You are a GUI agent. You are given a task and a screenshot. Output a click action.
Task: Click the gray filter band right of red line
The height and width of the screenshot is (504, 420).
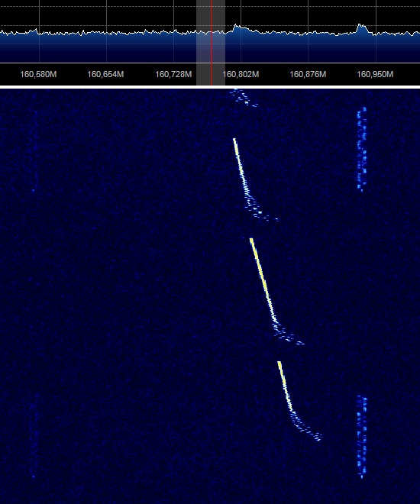coord(218,42)
